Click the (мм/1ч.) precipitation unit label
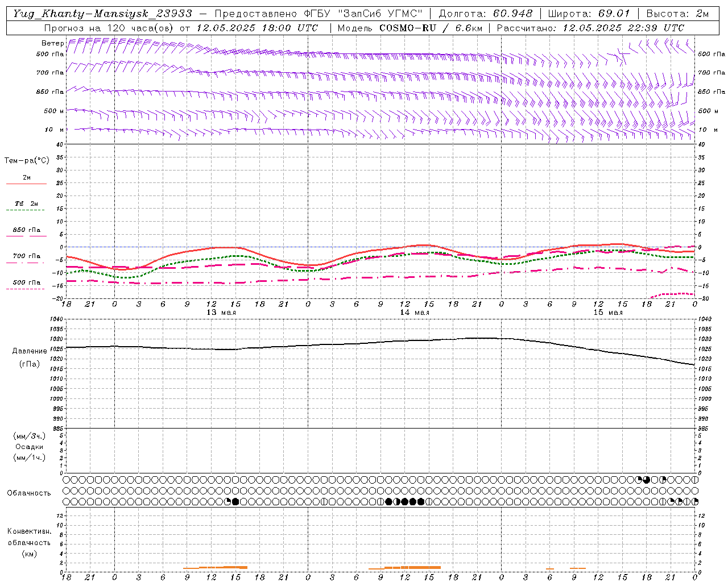The height and width of the screenshot is (582, 728). coord(30,458)
